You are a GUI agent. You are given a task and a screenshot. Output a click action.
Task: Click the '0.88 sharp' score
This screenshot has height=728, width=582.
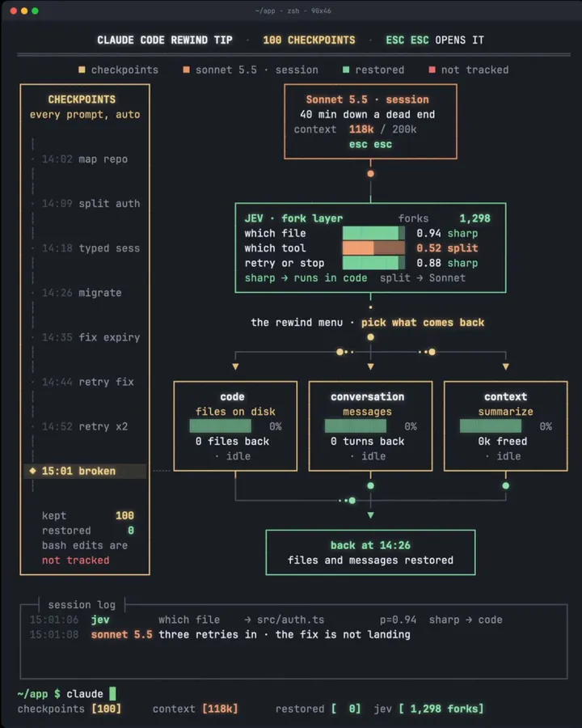point(447,263)
